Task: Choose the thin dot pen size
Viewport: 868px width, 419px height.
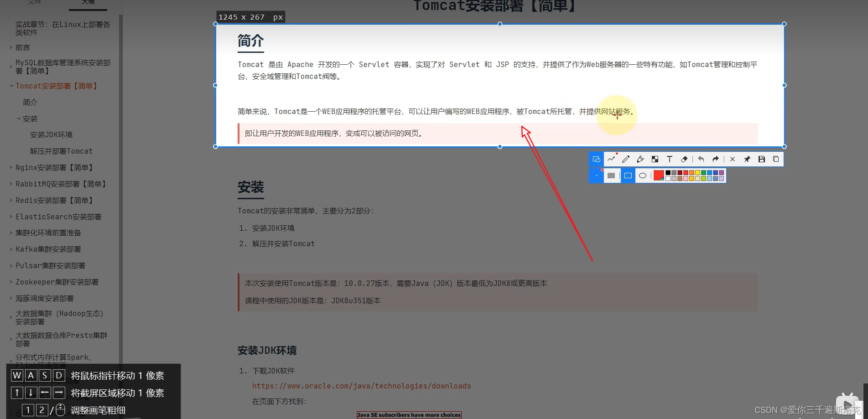Action: tap(596, 176)
